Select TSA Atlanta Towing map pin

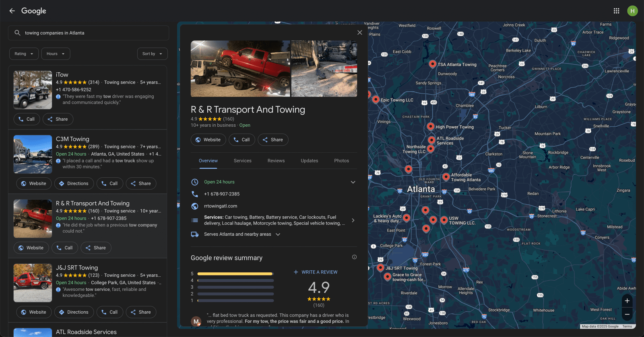(432, 64)
